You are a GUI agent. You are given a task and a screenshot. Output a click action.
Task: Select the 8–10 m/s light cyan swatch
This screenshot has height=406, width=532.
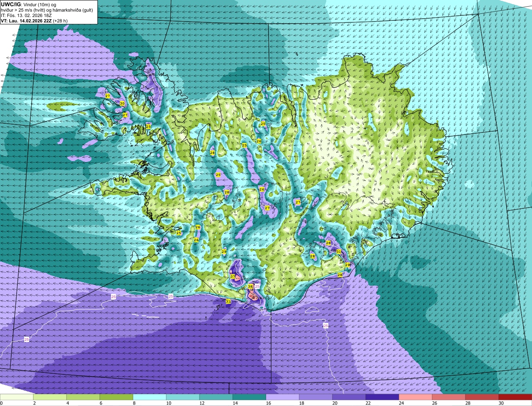tap(150, 397)
